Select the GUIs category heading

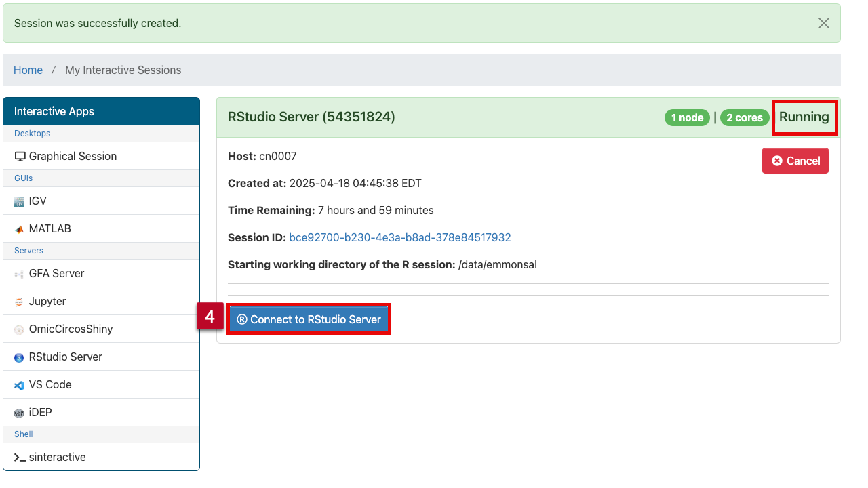pos(23,178)
